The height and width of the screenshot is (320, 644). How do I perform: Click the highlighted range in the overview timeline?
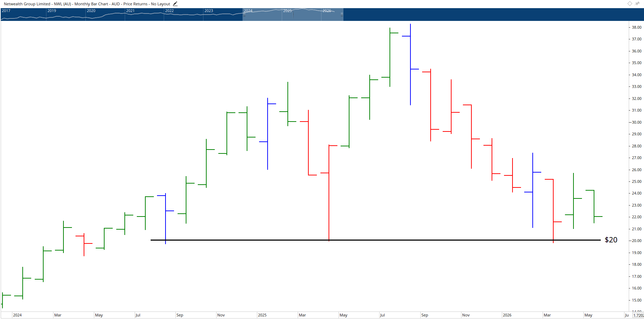pyautogui.click(x=293, y=15)
